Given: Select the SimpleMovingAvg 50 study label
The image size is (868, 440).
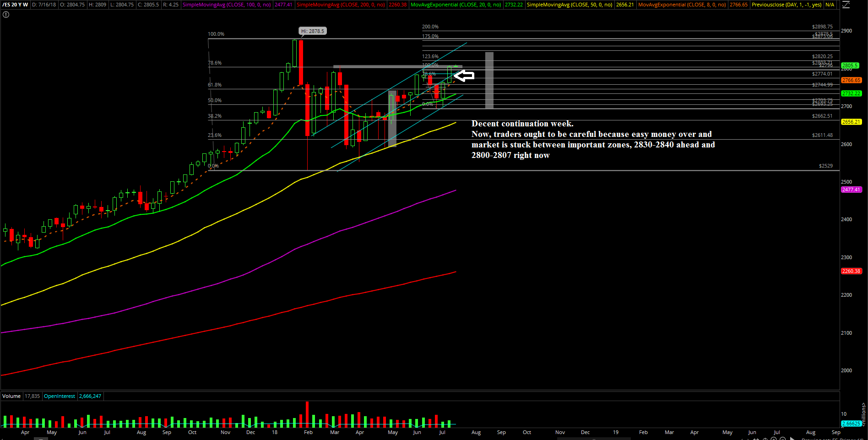Looking at the screenshot, I should click(x=570, y=5).
